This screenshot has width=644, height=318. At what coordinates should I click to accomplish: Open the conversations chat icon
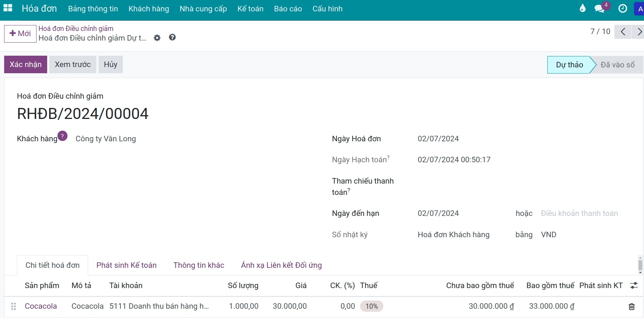(x=600, y=9)
